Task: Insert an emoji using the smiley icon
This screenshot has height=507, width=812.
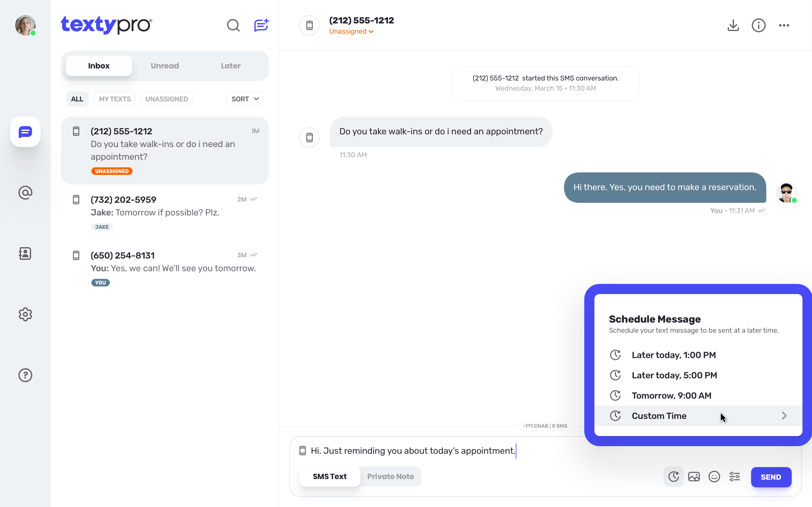Action: click(x=714, y=477)
